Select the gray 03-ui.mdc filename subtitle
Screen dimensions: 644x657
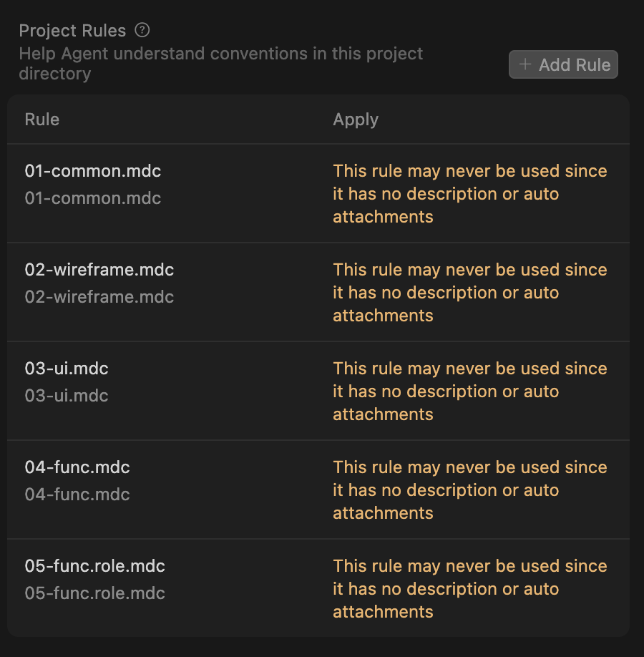tap(67, 396)
